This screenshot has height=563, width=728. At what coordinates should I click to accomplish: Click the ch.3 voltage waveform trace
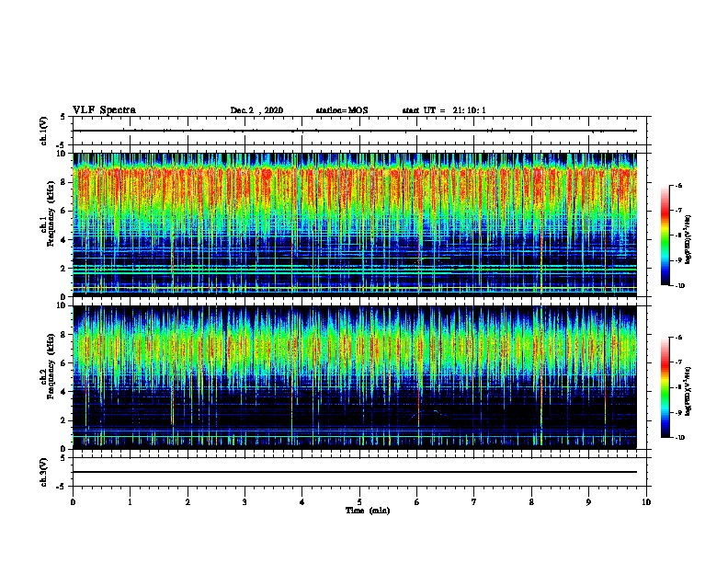coord(355,472)
